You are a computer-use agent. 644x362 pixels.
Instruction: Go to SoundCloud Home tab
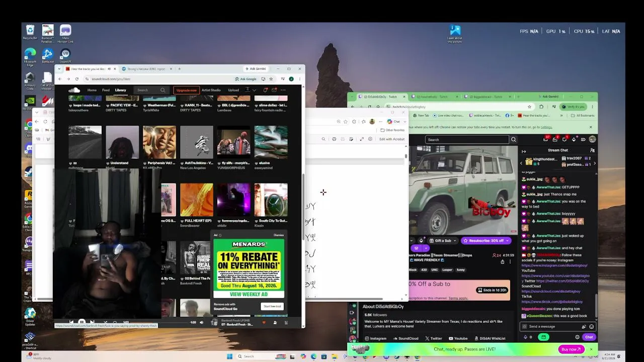[x=92, y=90]
